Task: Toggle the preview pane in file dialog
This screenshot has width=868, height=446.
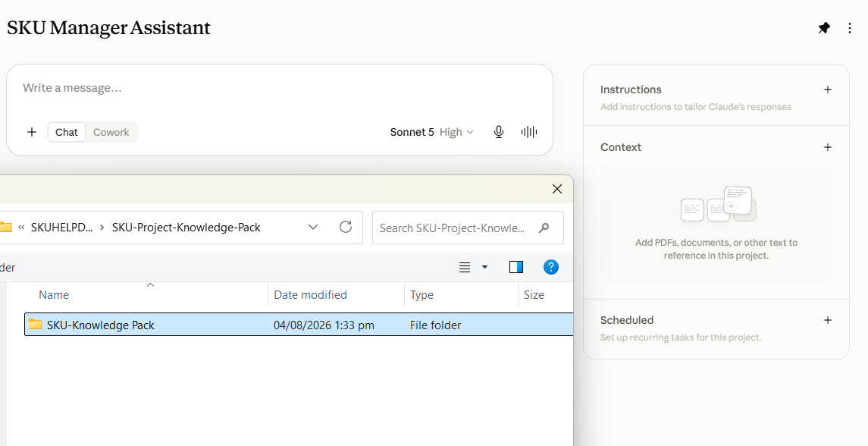Action: pos(516,267)
